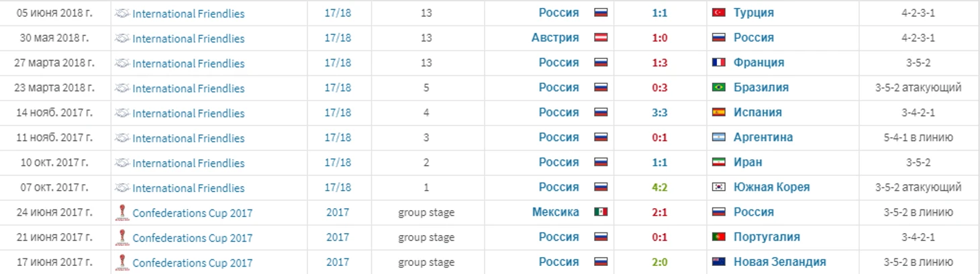Click Confederations Cup trophy icon, 24 June row
This screenshot has width=980, height=274.
tap(122, 212)
